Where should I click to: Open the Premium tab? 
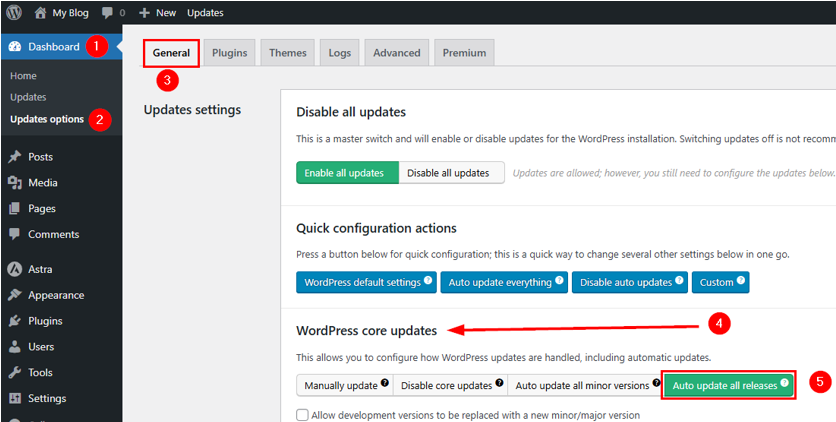click(x=464, y=53)
